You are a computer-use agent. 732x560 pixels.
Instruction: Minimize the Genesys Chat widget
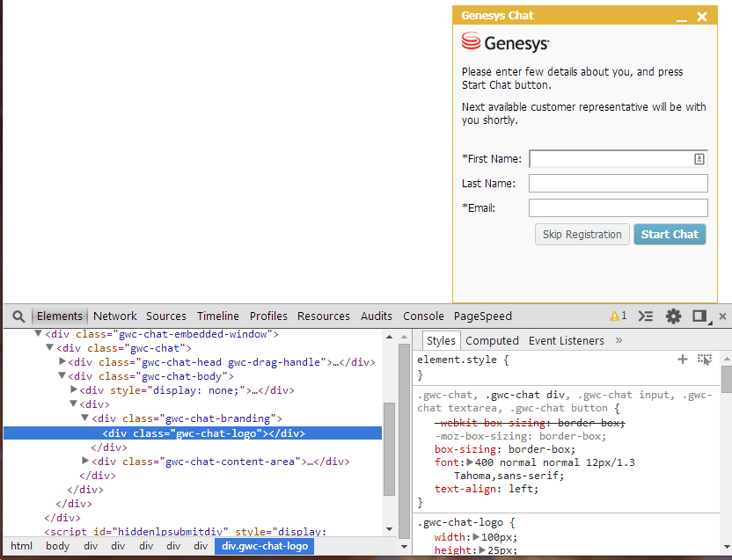pos(681,18)
